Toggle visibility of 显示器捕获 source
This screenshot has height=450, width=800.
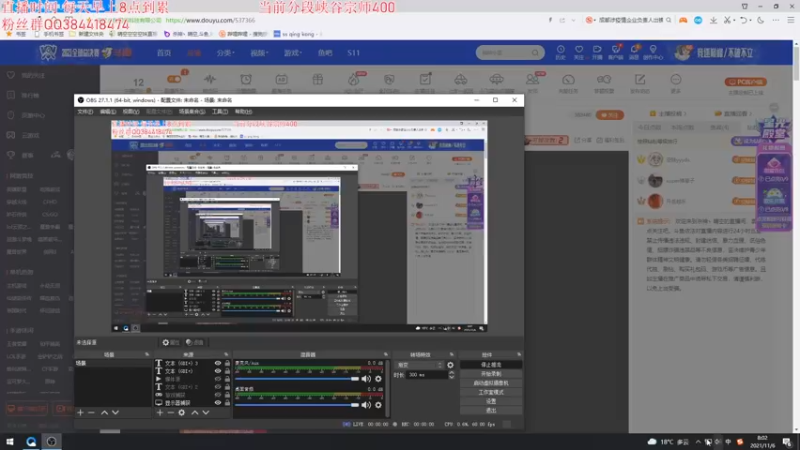(x=218, y=403)
